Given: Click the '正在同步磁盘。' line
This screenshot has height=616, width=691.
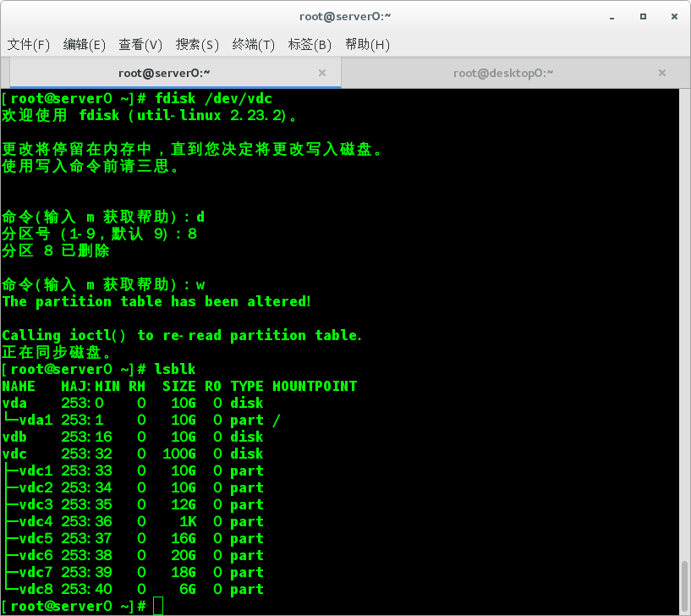Looking at the screenshot, I should (x=57, y=352).
